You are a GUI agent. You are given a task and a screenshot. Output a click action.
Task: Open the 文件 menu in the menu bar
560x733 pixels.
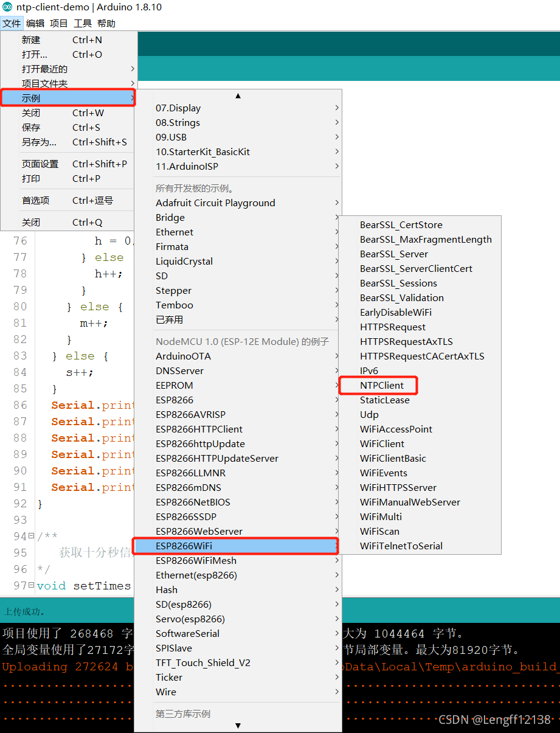[x=12, y=23]
